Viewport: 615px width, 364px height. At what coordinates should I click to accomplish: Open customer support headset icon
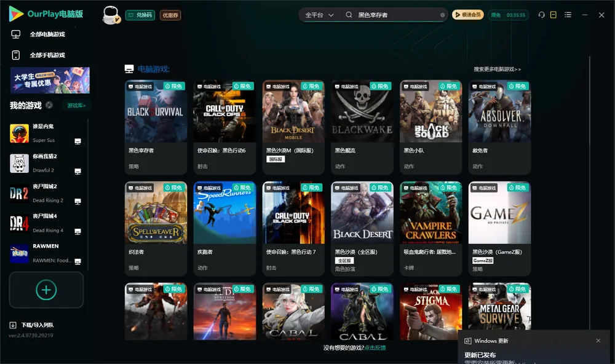(x=541, y=15)
